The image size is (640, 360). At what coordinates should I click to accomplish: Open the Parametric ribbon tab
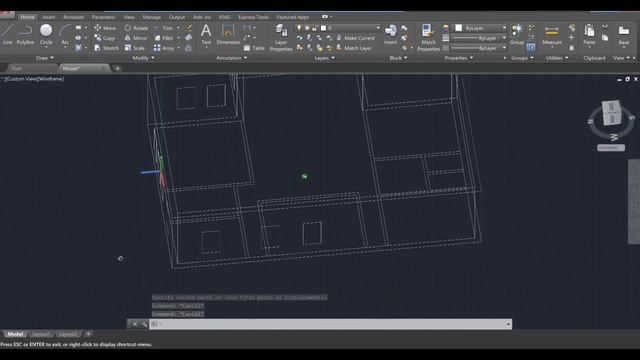(x=103, y=17)
